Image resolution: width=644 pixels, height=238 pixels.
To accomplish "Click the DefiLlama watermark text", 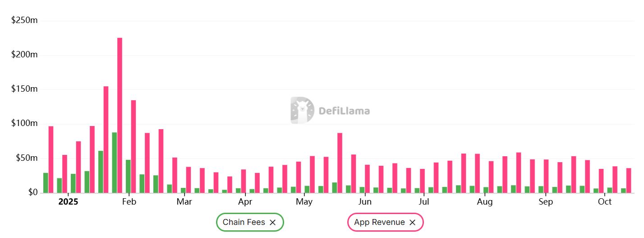I will 344,111.
